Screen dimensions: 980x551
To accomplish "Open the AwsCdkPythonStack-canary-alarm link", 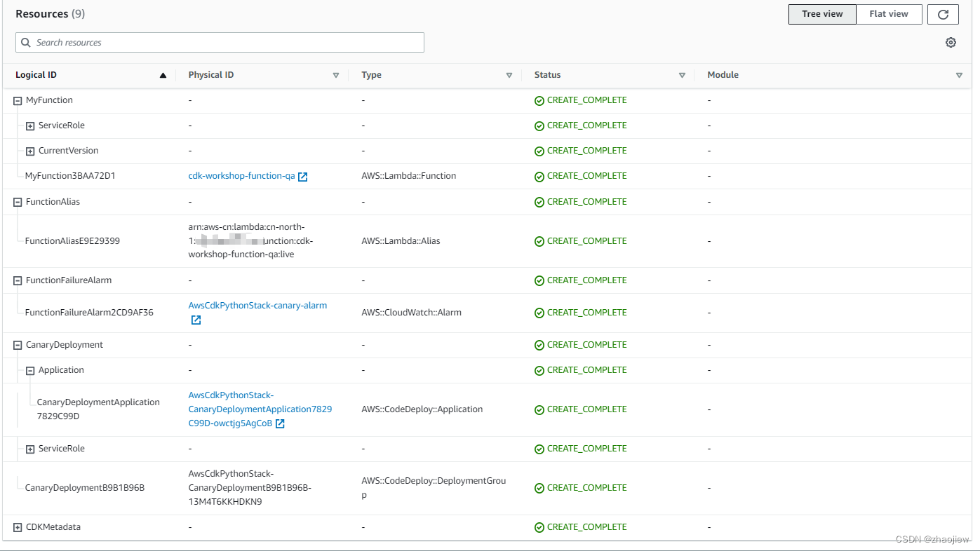I will 257,306.
